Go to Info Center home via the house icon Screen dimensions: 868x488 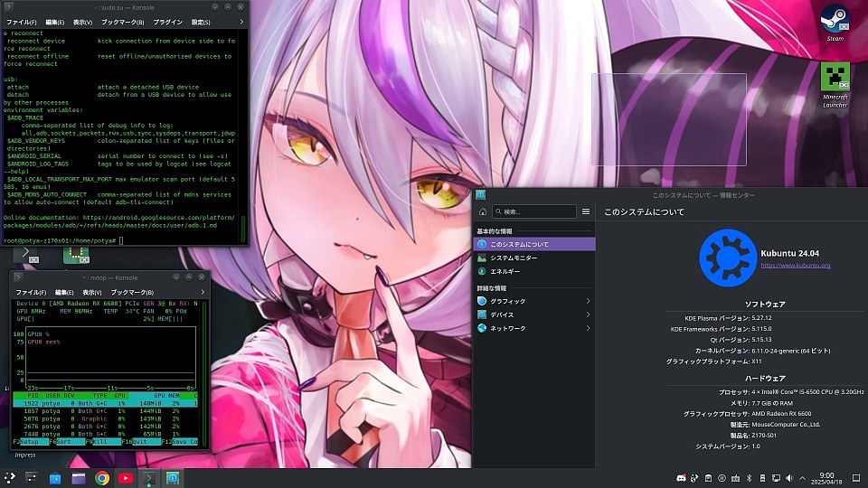coord(484,211)
